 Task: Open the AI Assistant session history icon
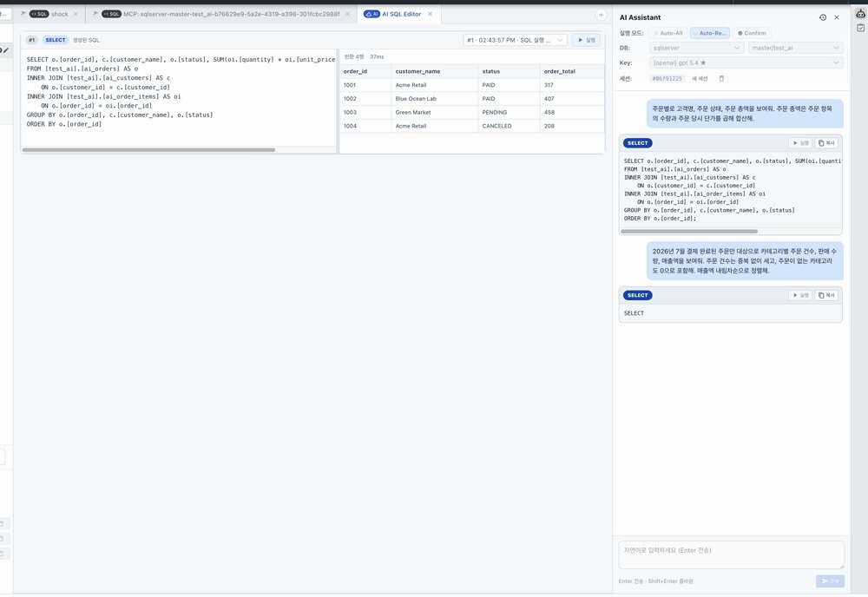point(823,17)
